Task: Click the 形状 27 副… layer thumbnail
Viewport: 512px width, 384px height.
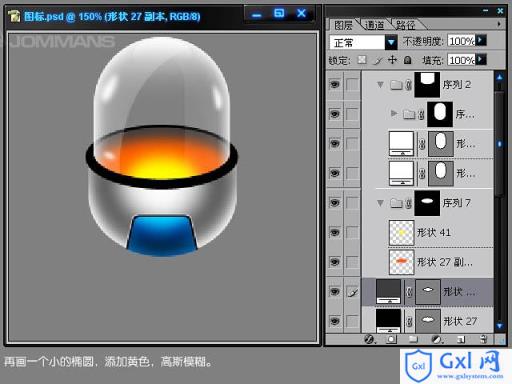Action: point(401,262)
